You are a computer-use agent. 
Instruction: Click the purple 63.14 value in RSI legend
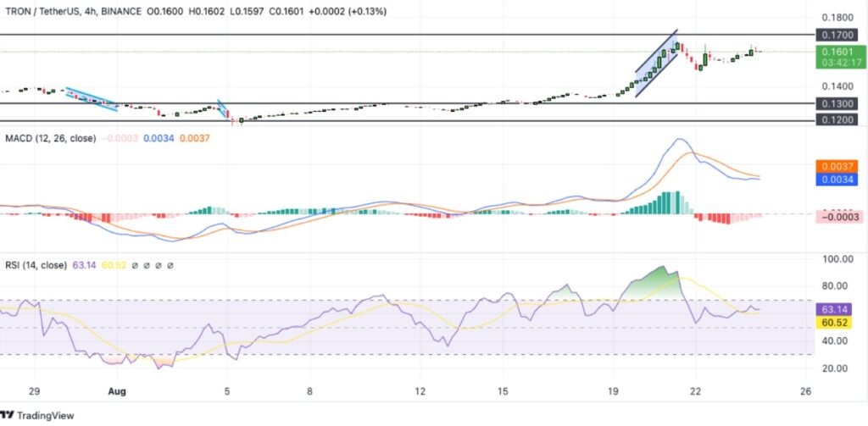tap(85, 266)
